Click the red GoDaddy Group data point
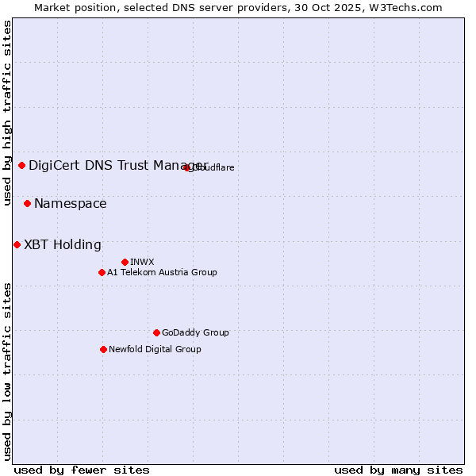This screenshot has height=476, width=476. coord(156,332)
